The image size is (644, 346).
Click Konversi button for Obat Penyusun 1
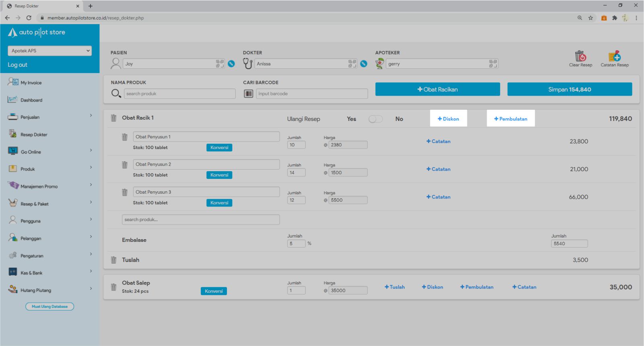tap(219, 147)
